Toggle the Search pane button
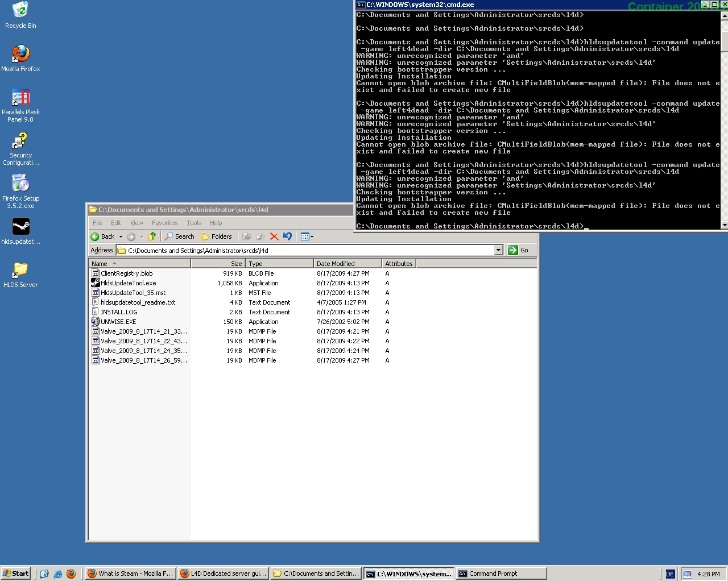 [x=179, y=236]
